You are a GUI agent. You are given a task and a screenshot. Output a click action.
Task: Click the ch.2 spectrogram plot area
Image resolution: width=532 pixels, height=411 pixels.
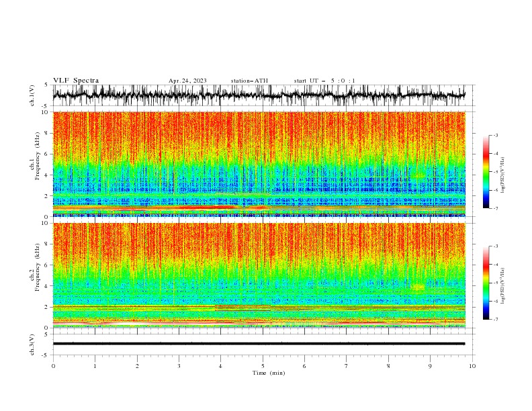259,275
